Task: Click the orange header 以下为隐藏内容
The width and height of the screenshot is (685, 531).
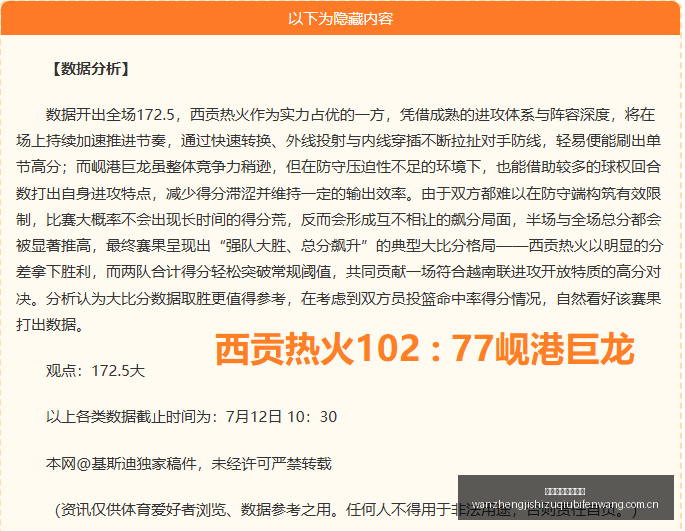Action: [340, 19]
